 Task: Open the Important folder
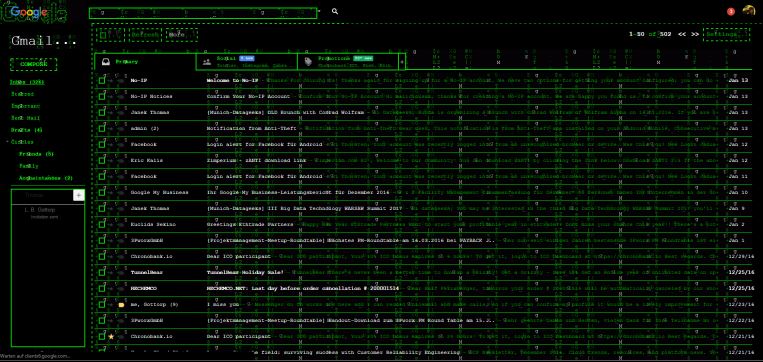[25, 106]
